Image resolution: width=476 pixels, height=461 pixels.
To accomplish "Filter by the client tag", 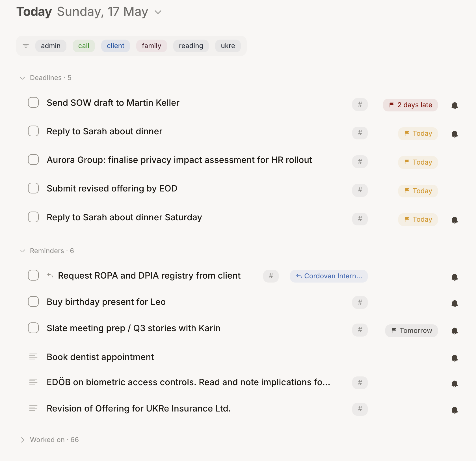I will [116, 46].
